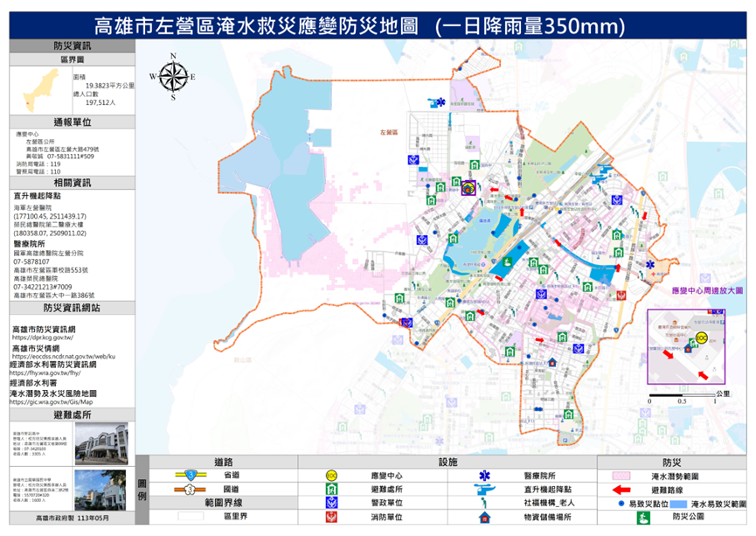Open the 高雄市防災資訊網 website link
Image resolution: width=756 pixels, height=536 pixels.
(45, 331)
